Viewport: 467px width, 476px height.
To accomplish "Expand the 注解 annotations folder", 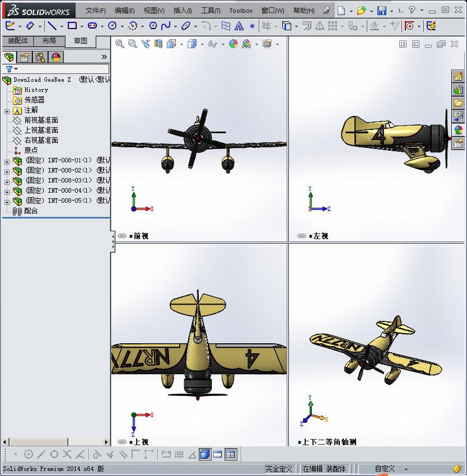I will coord(7,111).
